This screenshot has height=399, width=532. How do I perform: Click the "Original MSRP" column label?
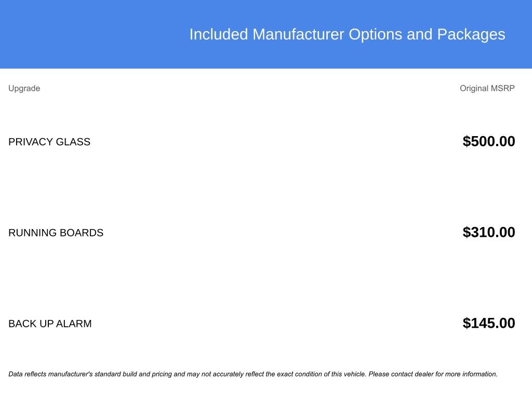[x=487, y=88]
